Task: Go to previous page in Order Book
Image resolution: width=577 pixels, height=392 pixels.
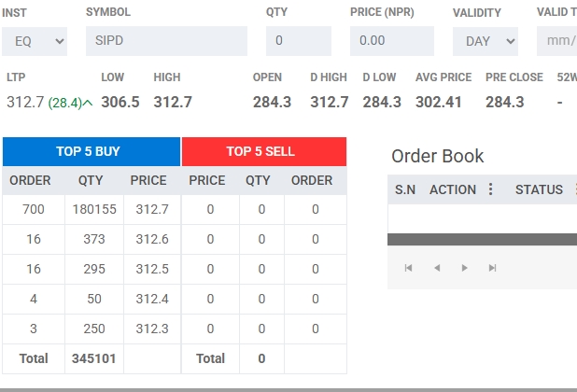Action: [x=437, y=268]
